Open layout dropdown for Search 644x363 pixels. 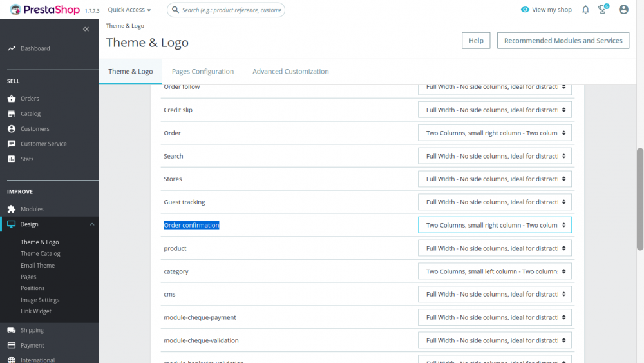tap(495, 156)
